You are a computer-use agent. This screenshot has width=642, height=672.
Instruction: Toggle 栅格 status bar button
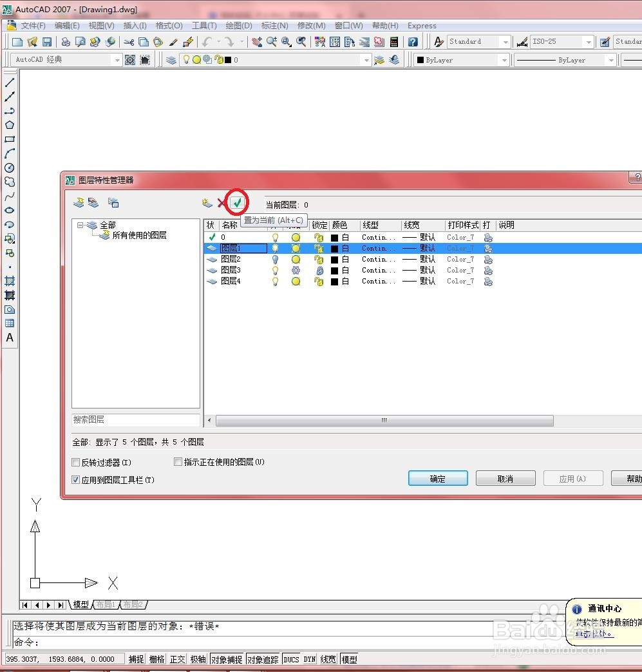tap(156, 659)
